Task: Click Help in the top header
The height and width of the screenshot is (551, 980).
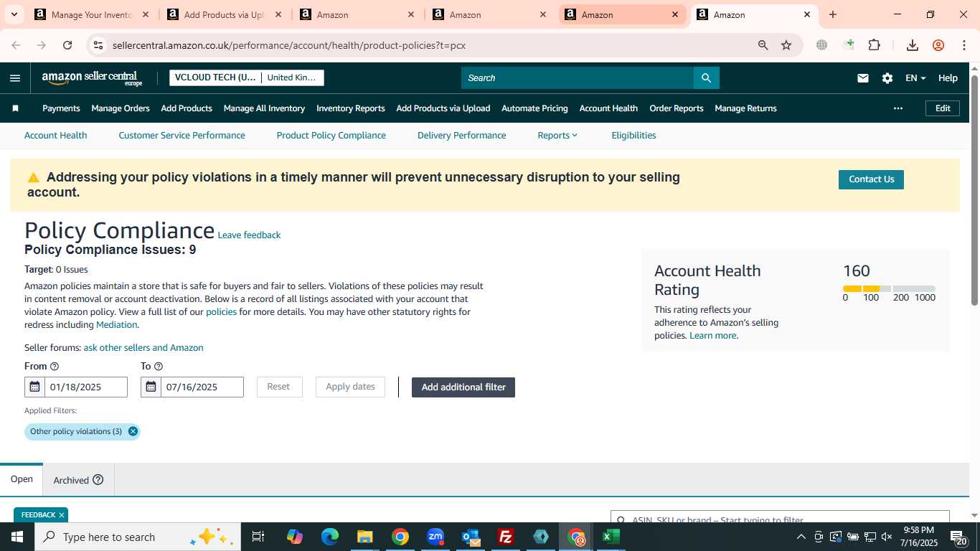Action: pyautogui.click(x=948, y=78)
